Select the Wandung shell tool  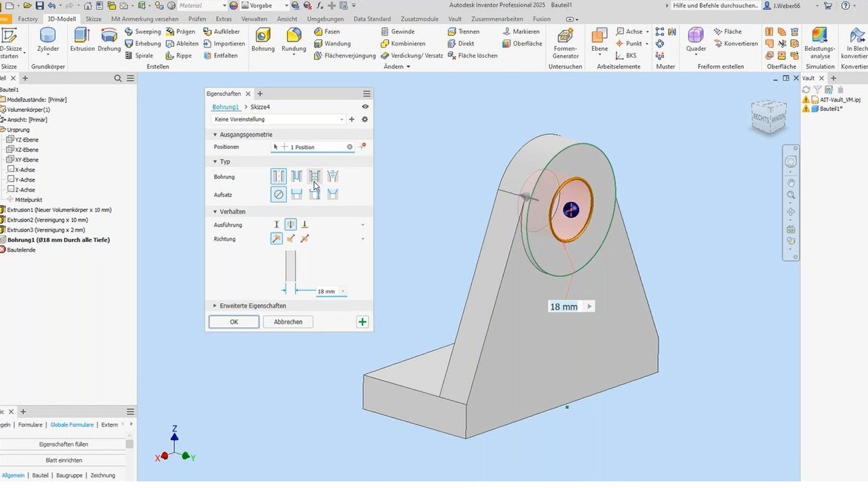[x=331, y=43]
